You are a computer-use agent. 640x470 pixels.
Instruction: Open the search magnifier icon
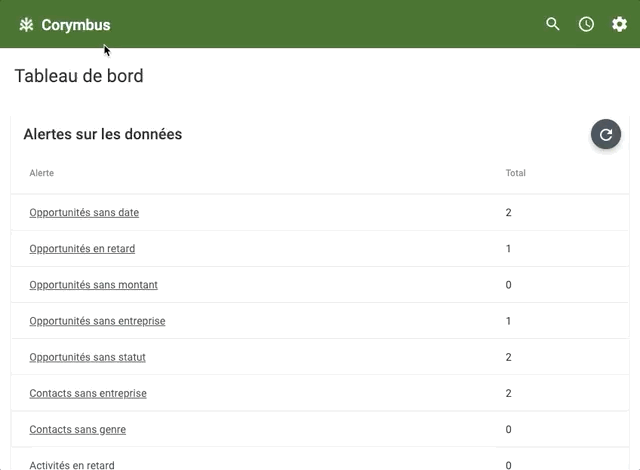[x=553, y=24]
